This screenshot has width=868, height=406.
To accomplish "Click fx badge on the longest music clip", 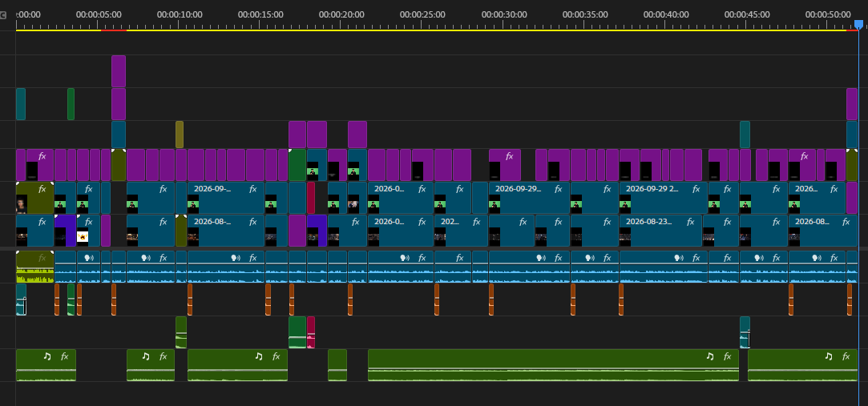I will click(x=728, y=356).
